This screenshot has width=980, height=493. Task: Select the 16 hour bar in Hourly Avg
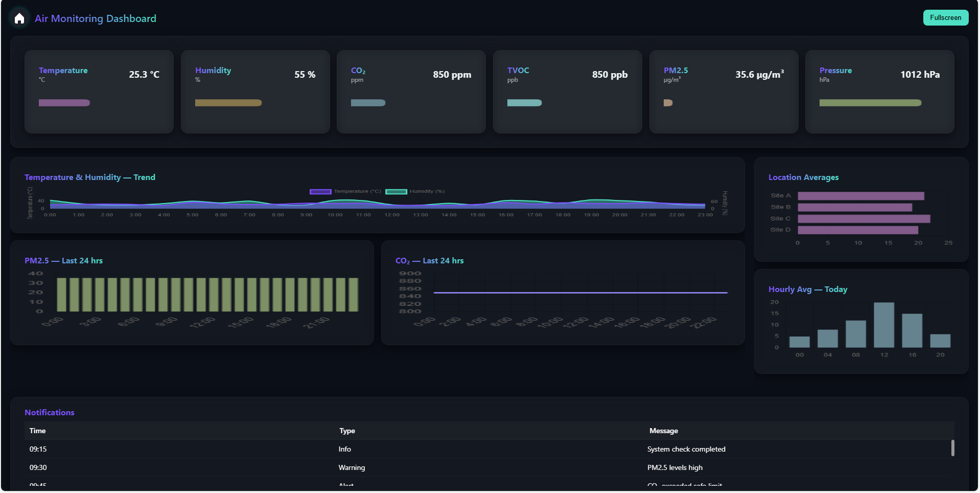(912, 331)
